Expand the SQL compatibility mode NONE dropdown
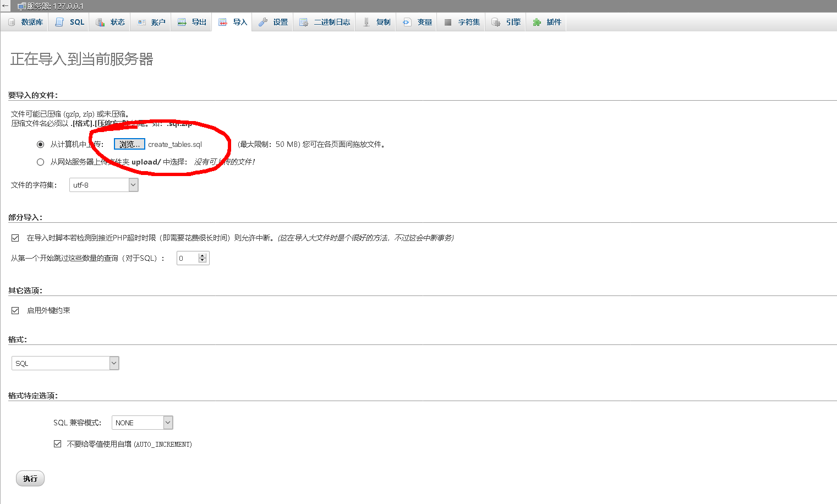 (x=142, y=423)
